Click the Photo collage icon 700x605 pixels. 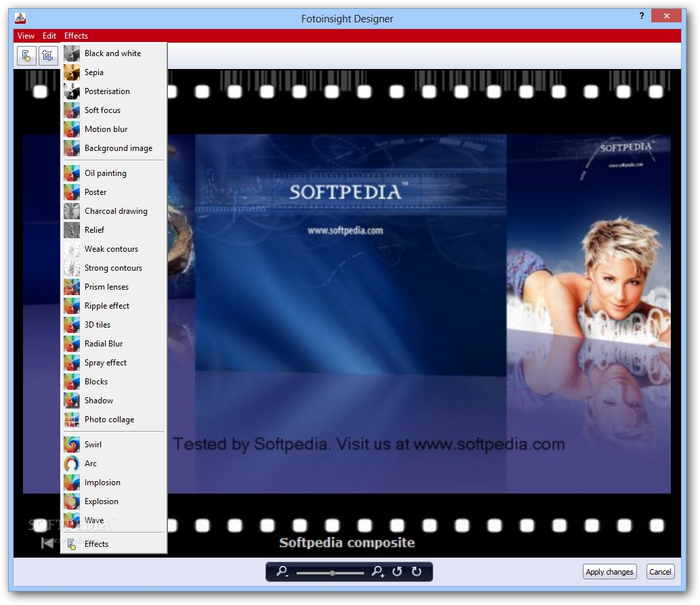pyautogui.click(x=72, y=420)
